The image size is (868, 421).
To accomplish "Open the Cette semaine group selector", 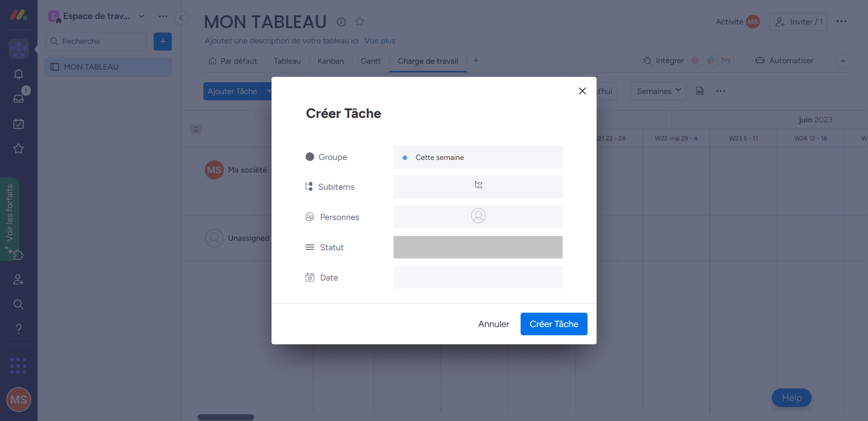I will (478, 157).
